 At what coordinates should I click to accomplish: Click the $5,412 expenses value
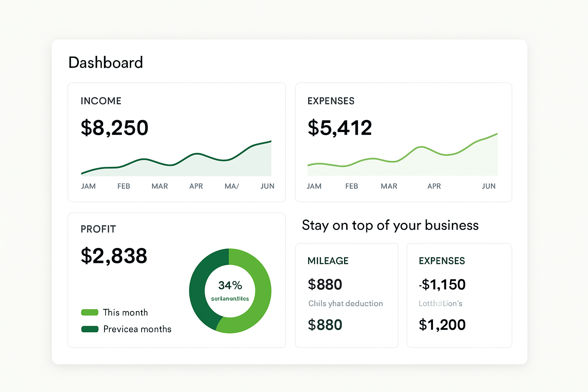point(340,127)
